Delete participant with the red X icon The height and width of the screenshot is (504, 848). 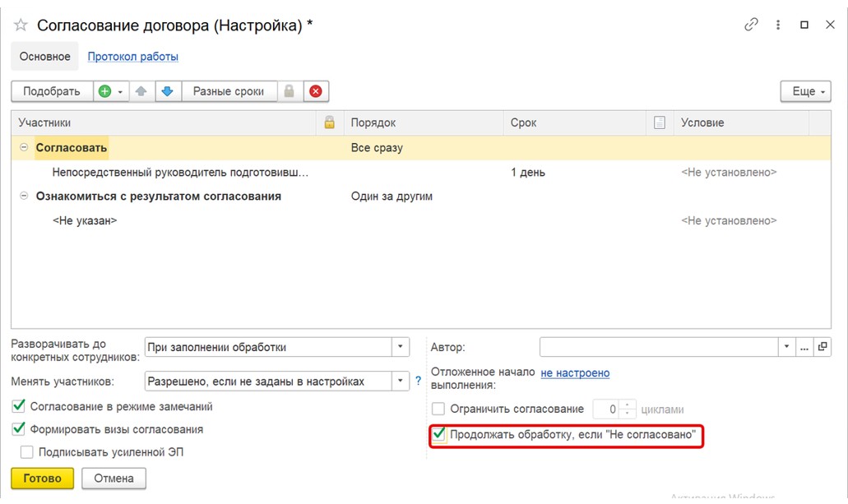(315, 91)
